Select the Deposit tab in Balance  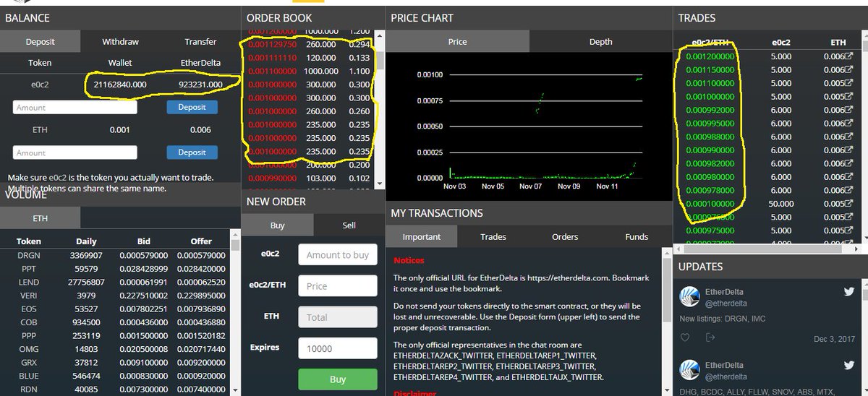tap(41, 42)
